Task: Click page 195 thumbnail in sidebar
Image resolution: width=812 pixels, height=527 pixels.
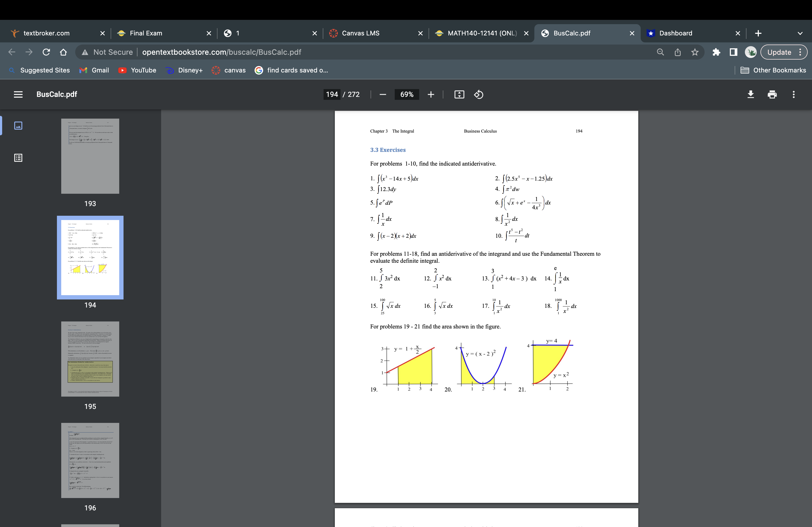Action: [89, 359]
